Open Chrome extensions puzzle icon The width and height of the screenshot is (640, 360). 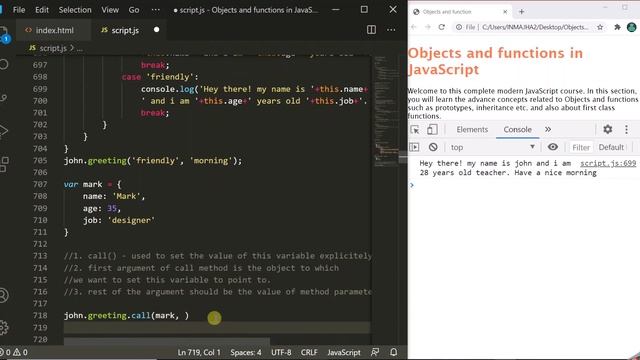(x=617, y=27)
